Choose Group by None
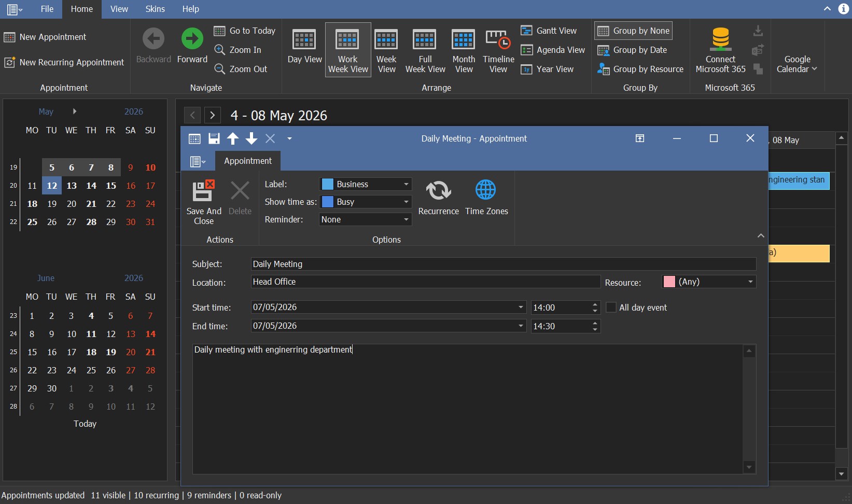This screenshot has width=852, height=504. [633, 31]
